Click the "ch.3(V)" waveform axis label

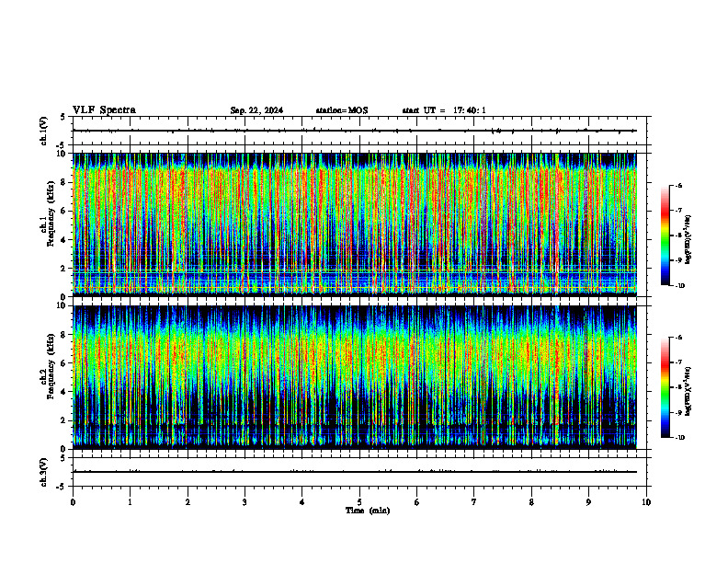[x=44, y=472]
